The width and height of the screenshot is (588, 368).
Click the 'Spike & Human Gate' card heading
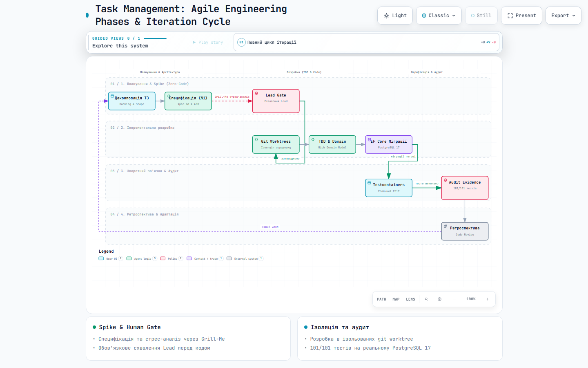130,327
